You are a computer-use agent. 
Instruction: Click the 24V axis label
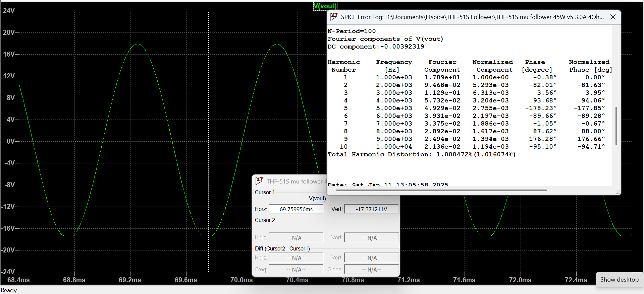(x=9, y=11)
